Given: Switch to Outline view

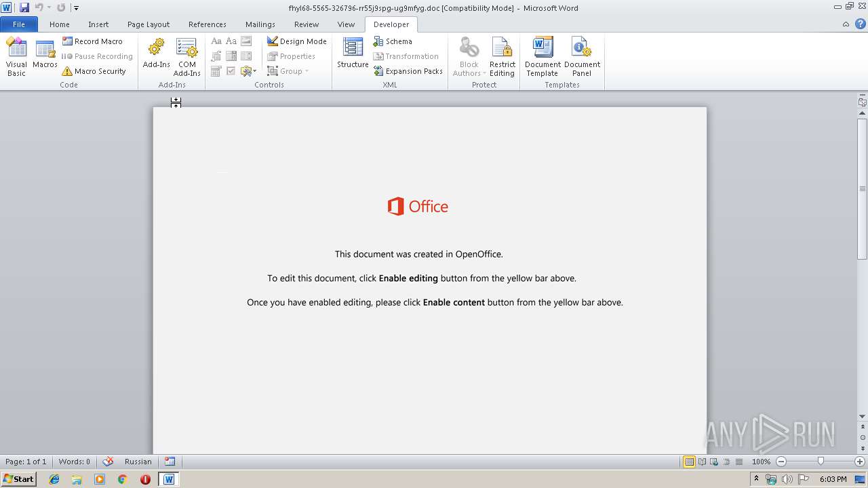Looking at the screenshot, I should point(726,462).
